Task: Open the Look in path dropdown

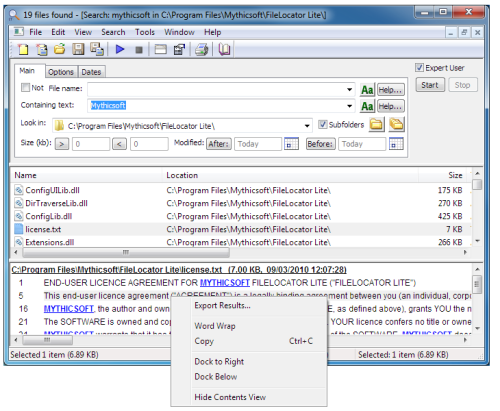Action: (307, 126)
